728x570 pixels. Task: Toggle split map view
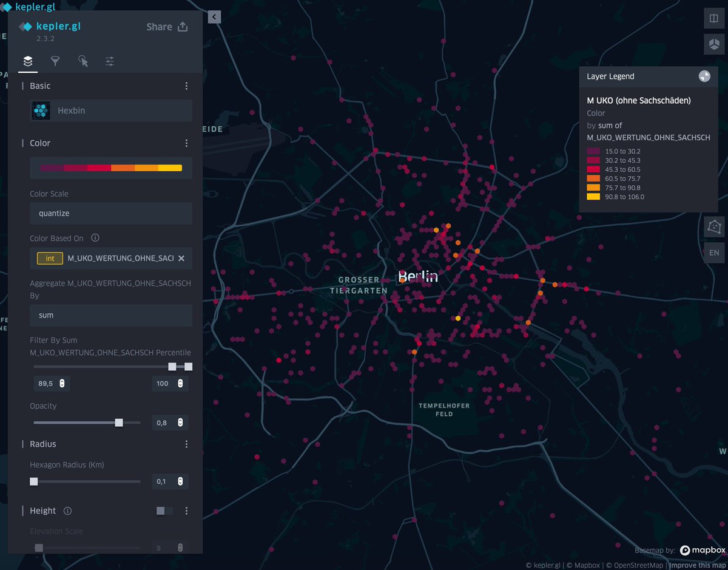[x=714, y=18]
